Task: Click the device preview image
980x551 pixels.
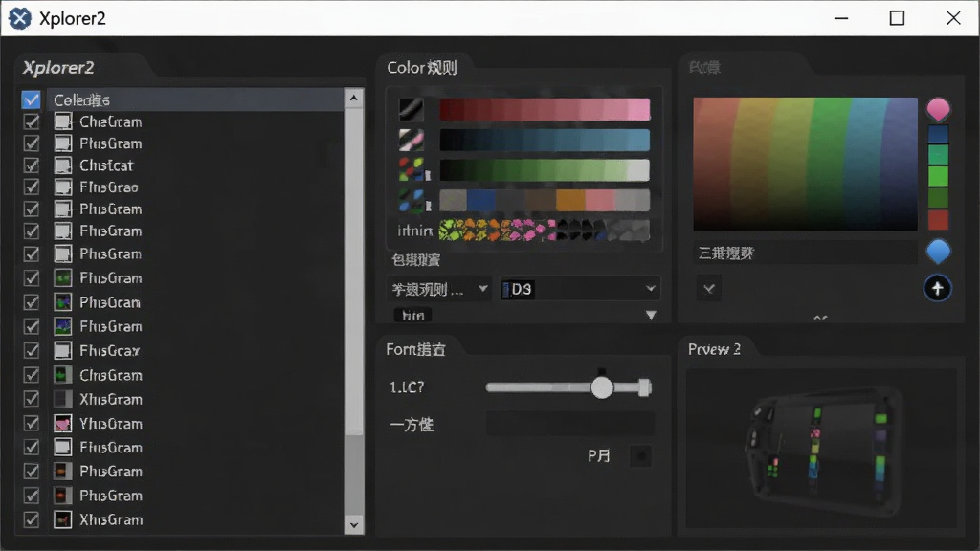Action: [x=824, y=452]
